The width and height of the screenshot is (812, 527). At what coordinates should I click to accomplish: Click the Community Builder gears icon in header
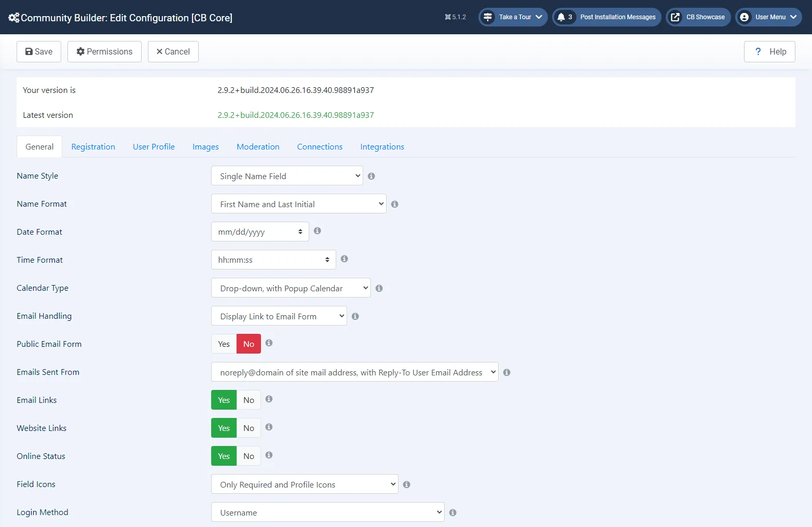(x=13, y=17)
